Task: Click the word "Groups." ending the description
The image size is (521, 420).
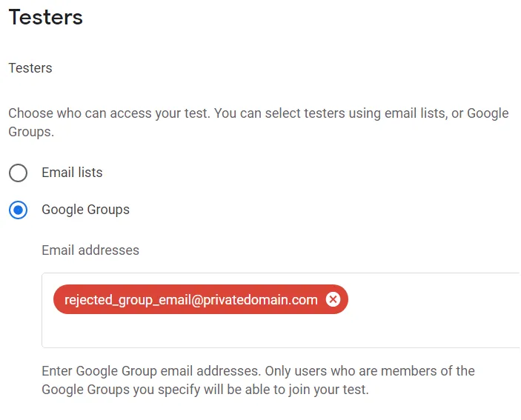Action: click(31, 132)
